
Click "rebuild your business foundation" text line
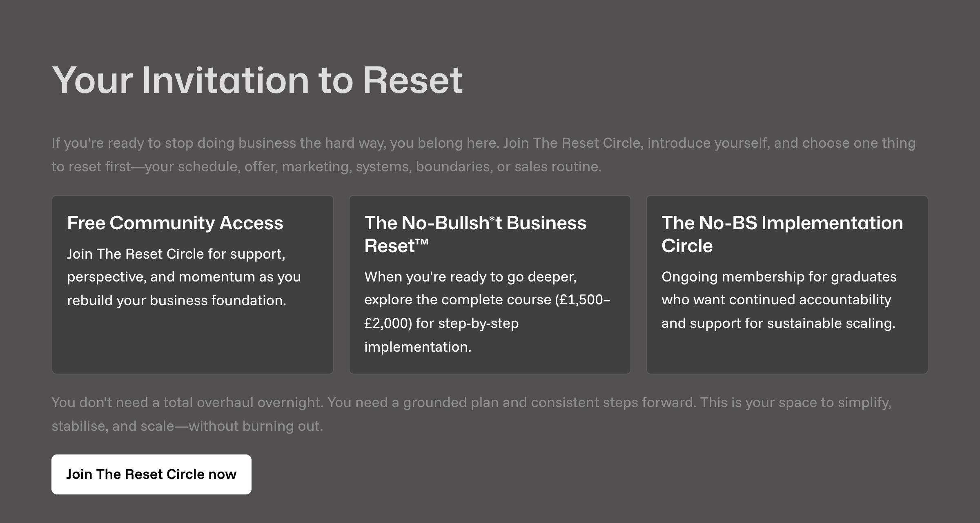tap(176, 300)
